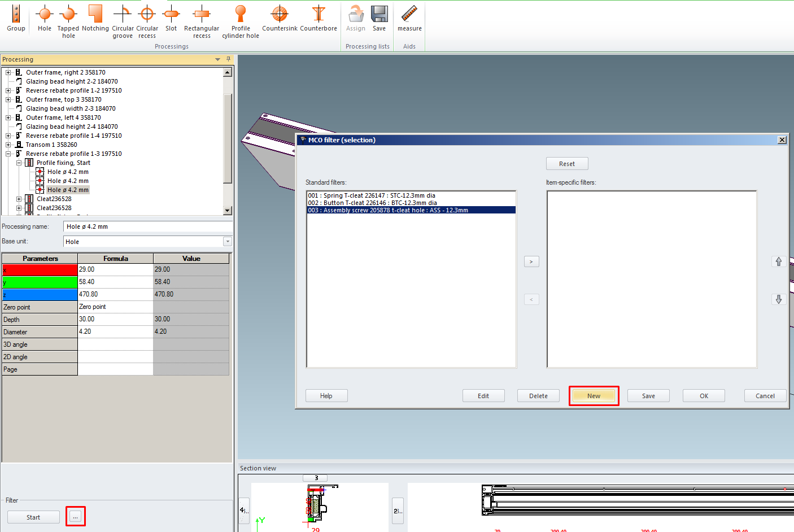
Task: Collapse the Profile fixing, Start node
Action: [19, 163]
